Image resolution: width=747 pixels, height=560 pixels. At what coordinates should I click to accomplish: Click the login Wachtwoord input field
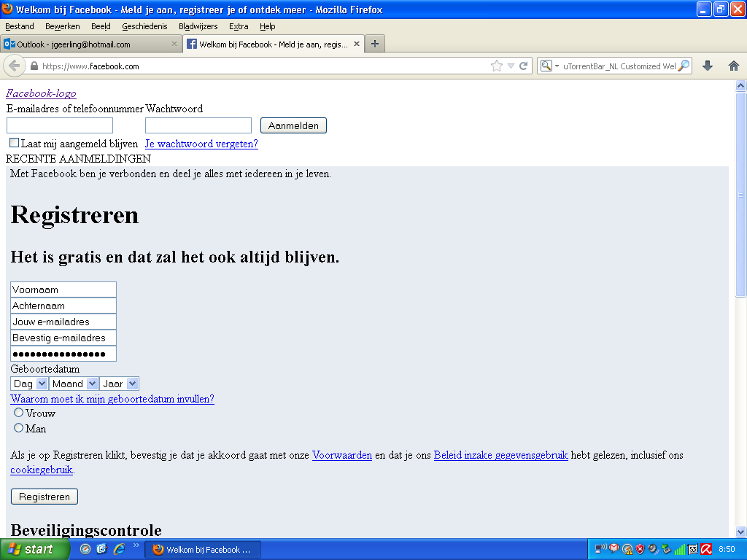coord(198,125)
